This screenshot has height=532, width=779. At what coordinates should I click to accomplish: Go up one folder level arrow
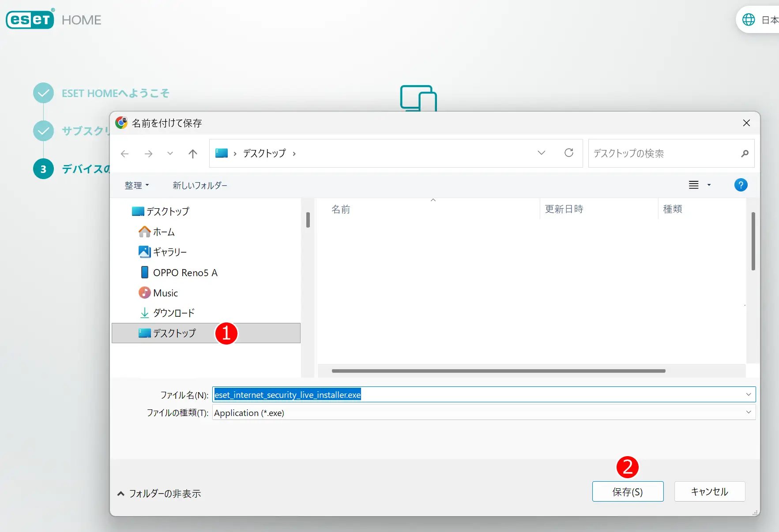[x=193, y=154]
